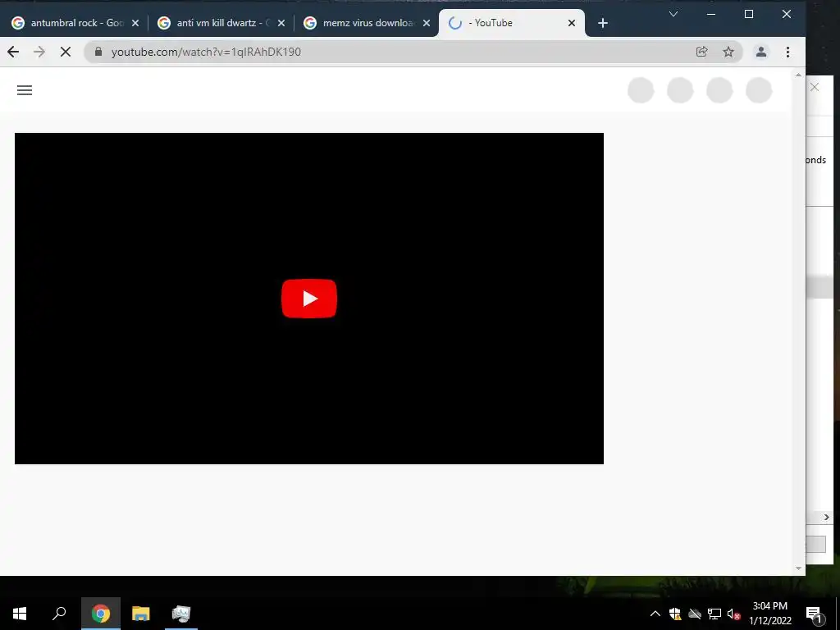Screen dimensions: 840x630
Task: Click the muted volume tray icon
Action: click(733, 614)
